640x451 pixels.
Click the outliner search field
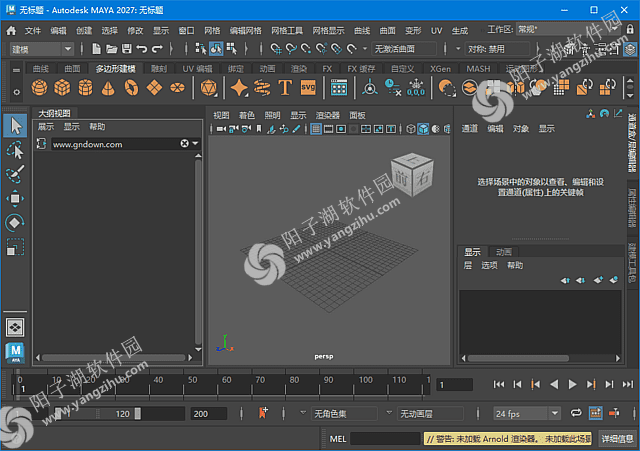pyautogui.click(x=115, y=144)
